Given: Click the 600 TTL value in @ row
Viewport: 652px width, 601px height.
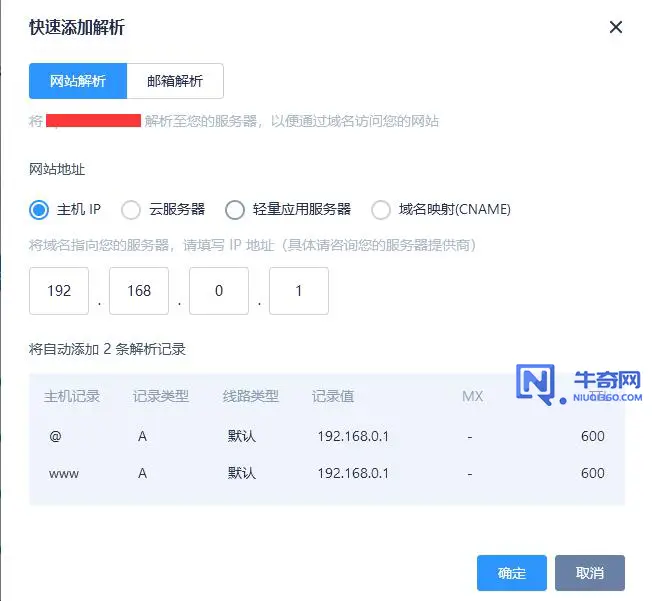Looking at the screenshot, I should point(593,436).
